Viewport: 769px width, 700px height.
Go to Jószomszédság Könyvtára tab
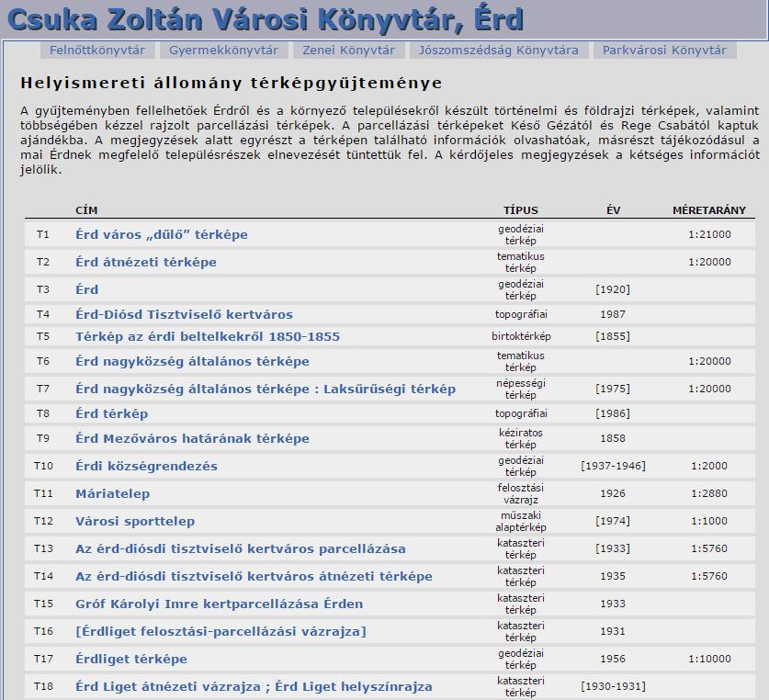[x=498, y=50]
